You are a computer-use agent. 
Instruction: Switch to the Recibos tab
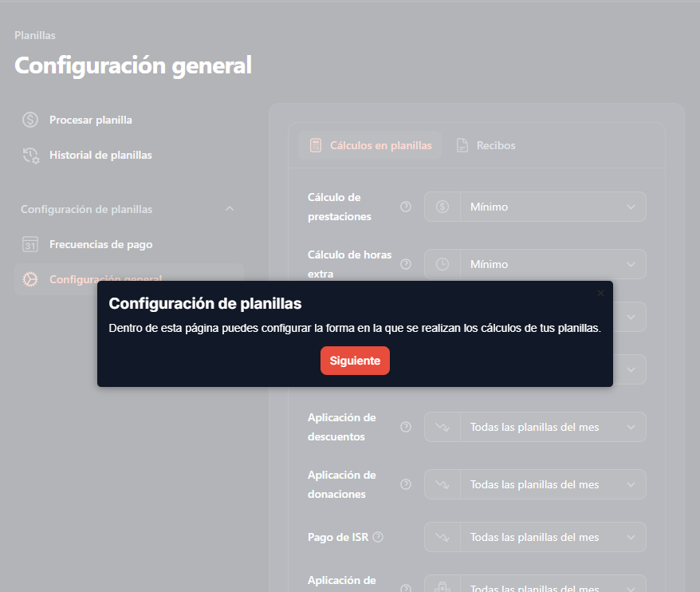486,145
